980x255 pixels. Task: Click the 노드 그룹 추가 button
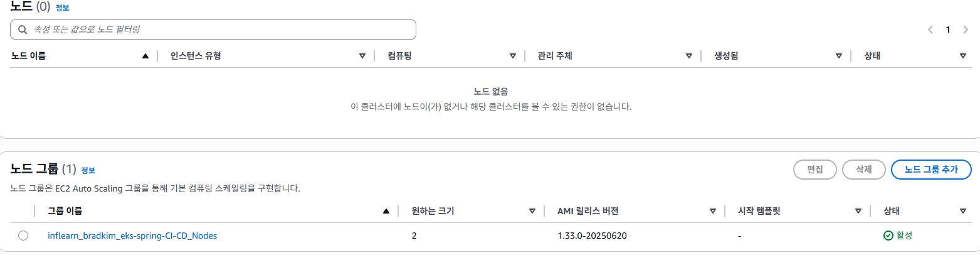(931, 170)
